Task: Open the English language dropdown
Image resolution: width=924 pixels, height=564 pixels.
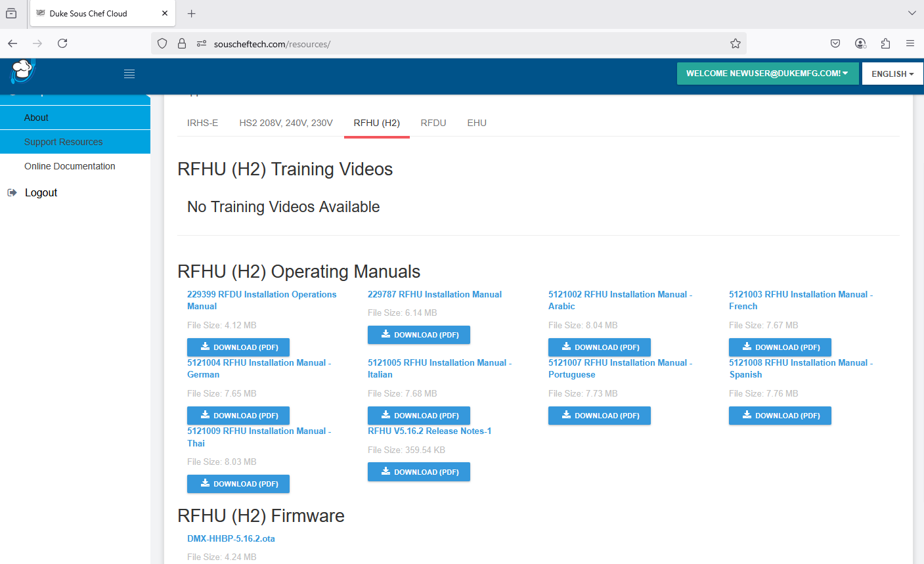Action: [892, 74]
